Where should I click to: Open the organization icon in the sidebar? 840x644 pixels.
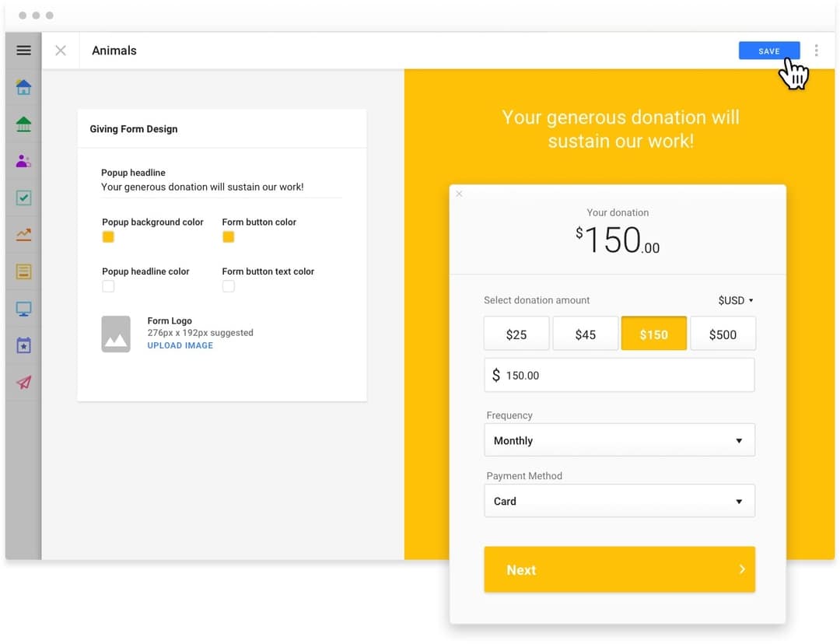point(23,124)
